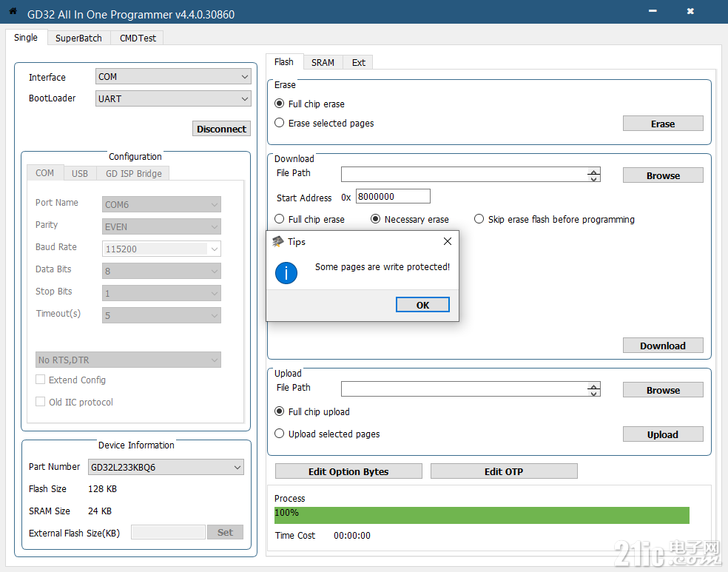Open the Stop Bits dropdown
The height and width of the screenshot is (572, 728).
161,294
